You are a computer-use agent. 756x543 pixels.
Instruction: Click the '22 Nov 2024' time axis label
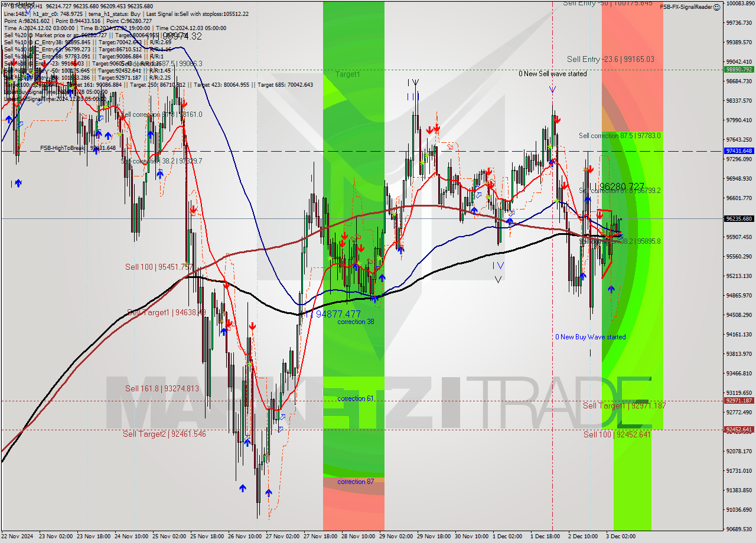pyautogui.click(x=17, y=537)
